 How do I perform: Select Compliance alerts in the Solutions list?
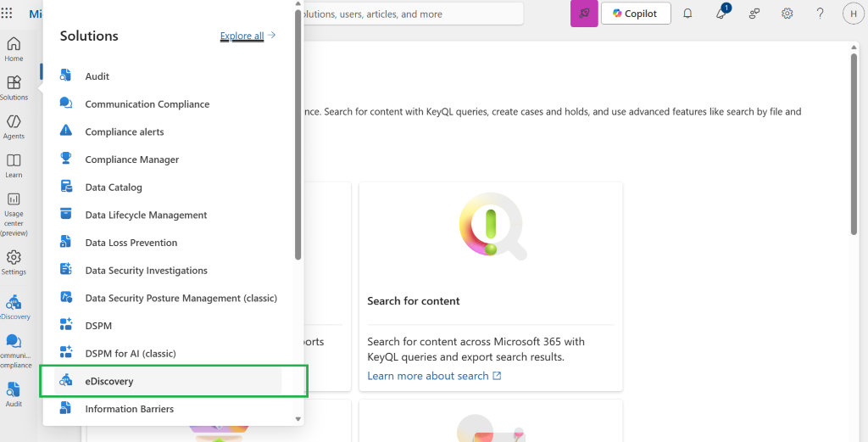(x=125, y=131)
